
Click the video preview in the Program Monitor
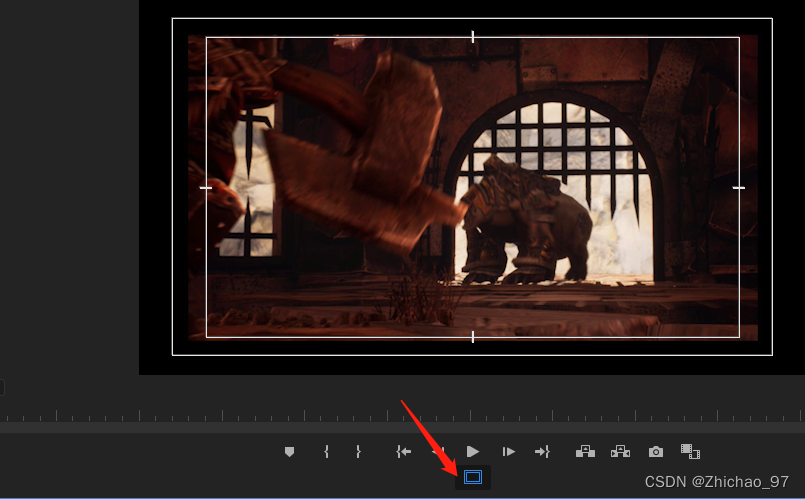pyautogui.click(x=472, y=187)
